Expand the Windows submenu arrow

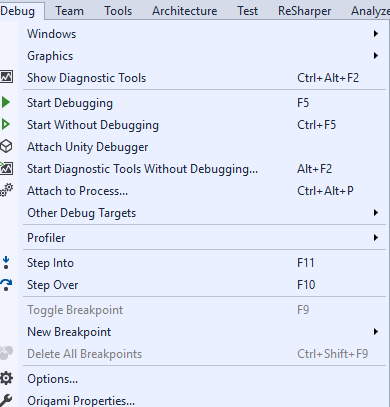pos(376,33)
